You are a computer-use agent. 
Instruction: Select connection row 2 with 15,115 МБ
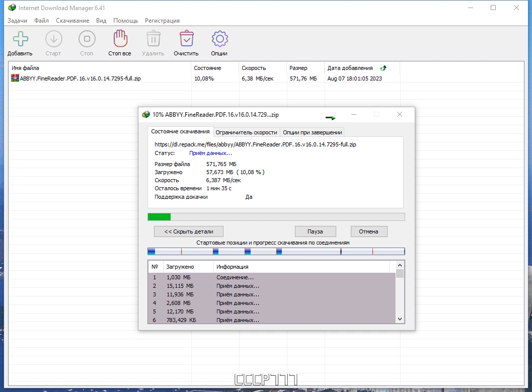[x=272, y=286]
